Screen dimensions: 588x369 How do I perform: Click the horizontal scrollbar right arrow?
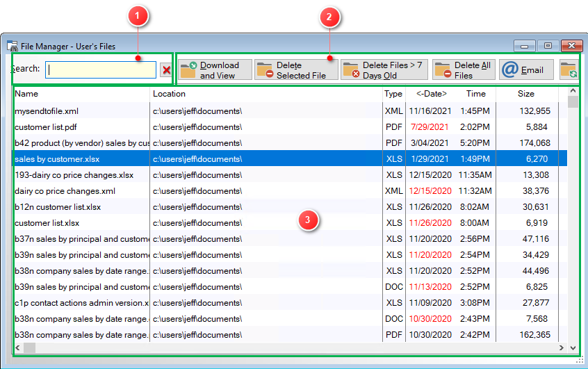point(562,348)
